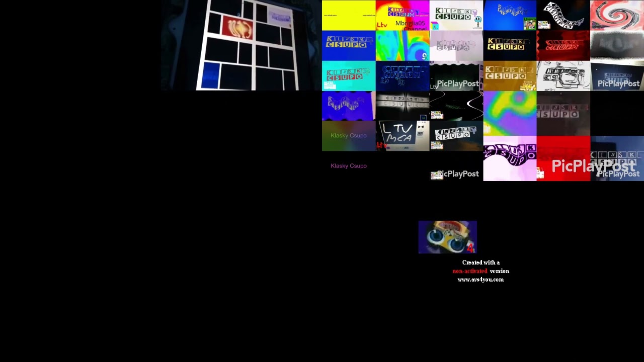Open the dark blue neon-outline logo tile
The height and width of the screenshot is (362, 644).
click(x=403, y=75)
